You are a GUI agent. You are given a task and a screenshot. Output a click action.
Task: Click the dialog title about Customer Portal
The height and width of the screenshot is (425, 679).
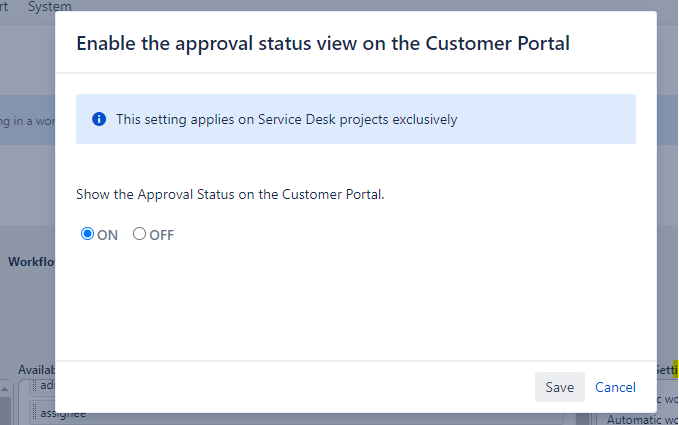tap(323, 44)
